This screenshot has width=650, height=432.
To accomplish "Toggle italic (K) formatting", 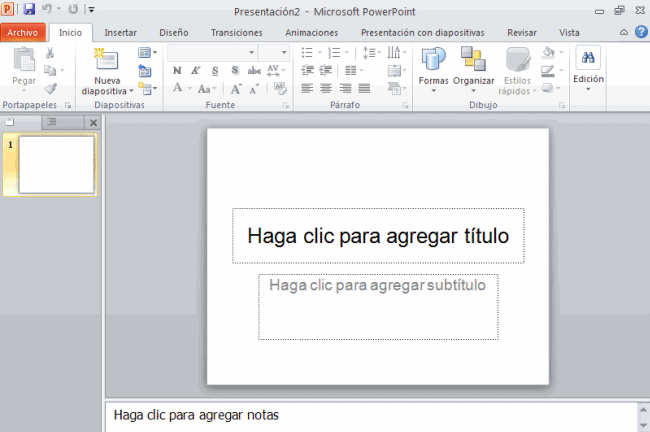I will coord(196,70).
